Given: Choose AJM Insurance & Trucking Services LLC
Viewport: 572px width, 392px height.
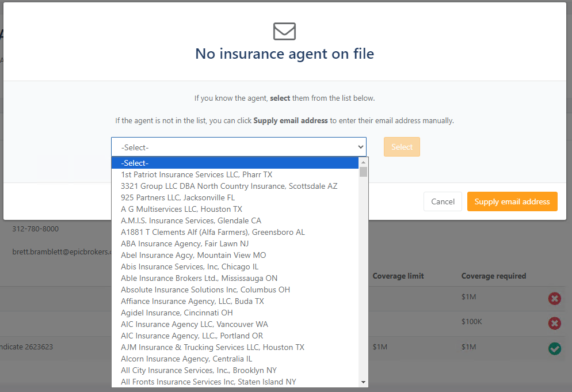Looking at the screenshot, I should pyautogui.click(x=235, y=347).
